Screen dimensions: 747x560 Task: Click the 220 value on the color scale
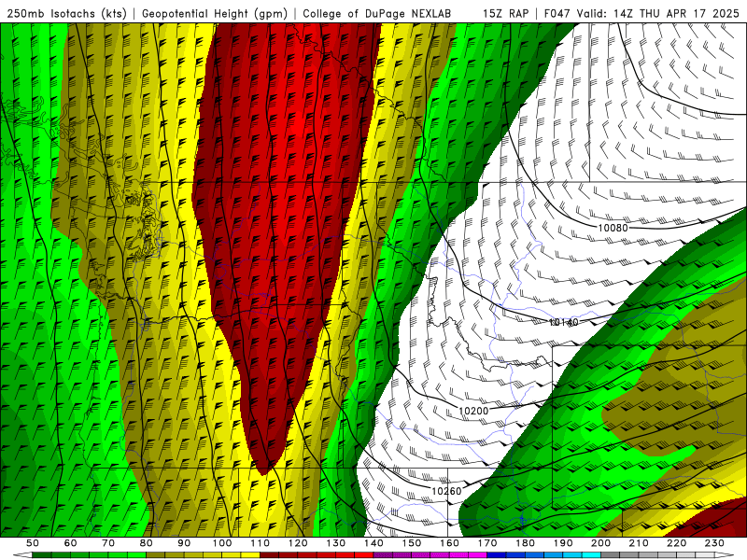pos(677,543)
